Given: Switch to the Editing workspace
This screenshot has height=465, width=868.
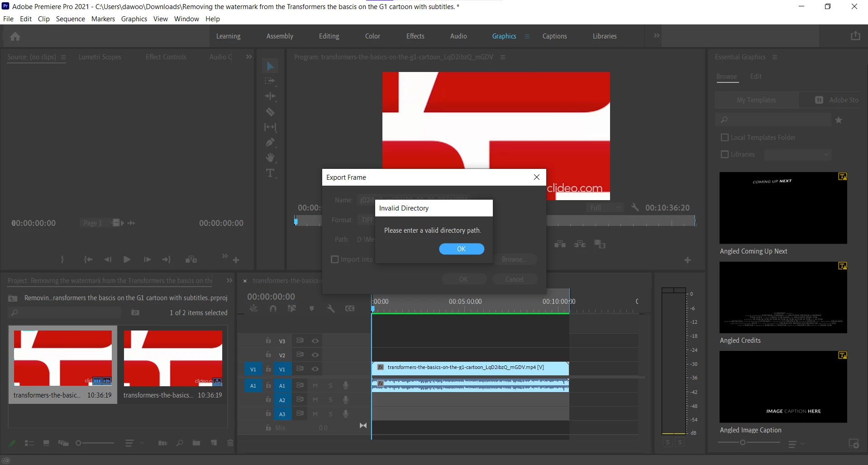Looking at the screenshot, I should click(x=329, y=36).
